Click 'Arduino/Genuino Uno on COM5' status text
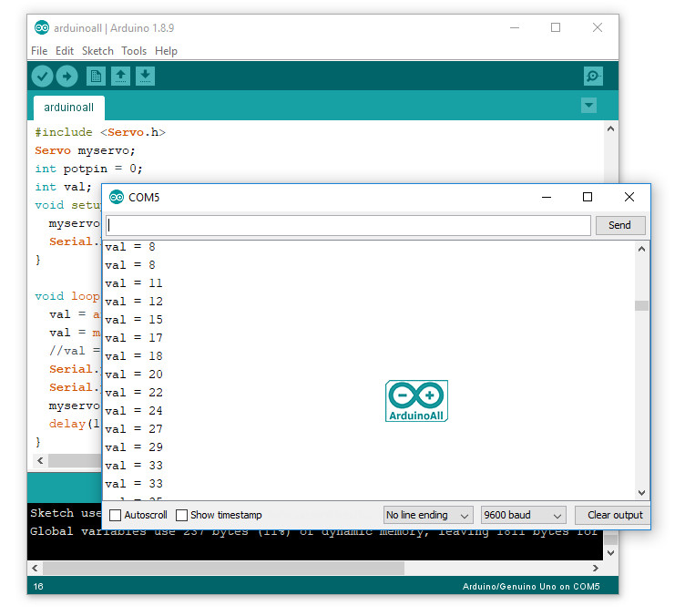This screenshot has height=616, width=685. click(531, 586)
